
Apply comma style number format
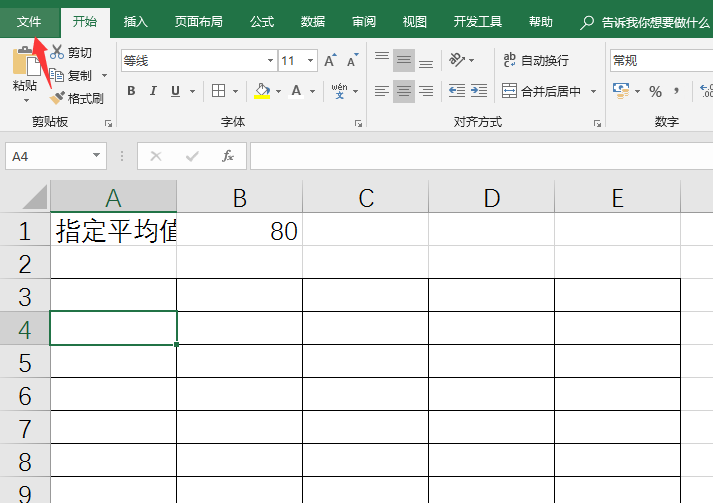point(677,91)
